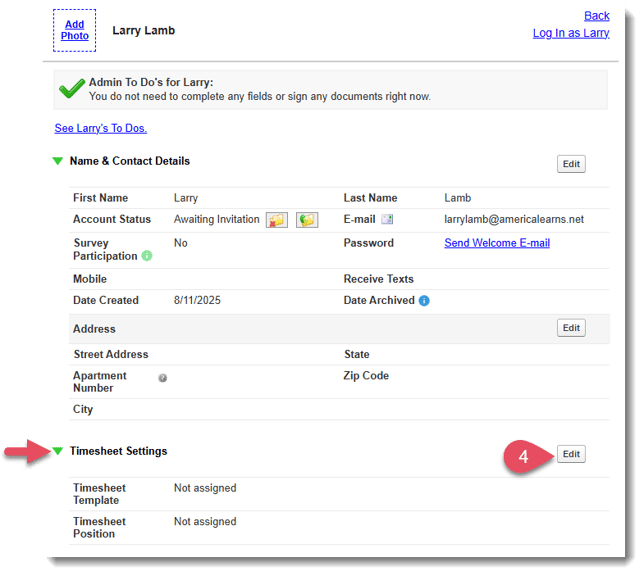Click the Timesheet Template Not assigned value

coord(205,489)
